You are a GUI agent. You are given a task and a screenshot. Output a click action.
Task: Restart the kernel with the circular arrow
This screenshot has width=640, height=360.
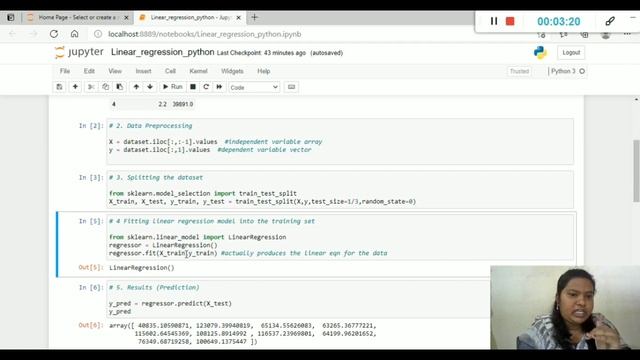(x=206, y=87)
